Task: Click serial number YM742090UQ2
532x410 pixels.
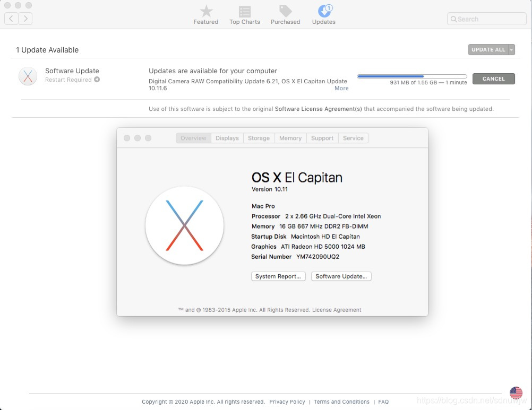Action: tap(318, 257)
